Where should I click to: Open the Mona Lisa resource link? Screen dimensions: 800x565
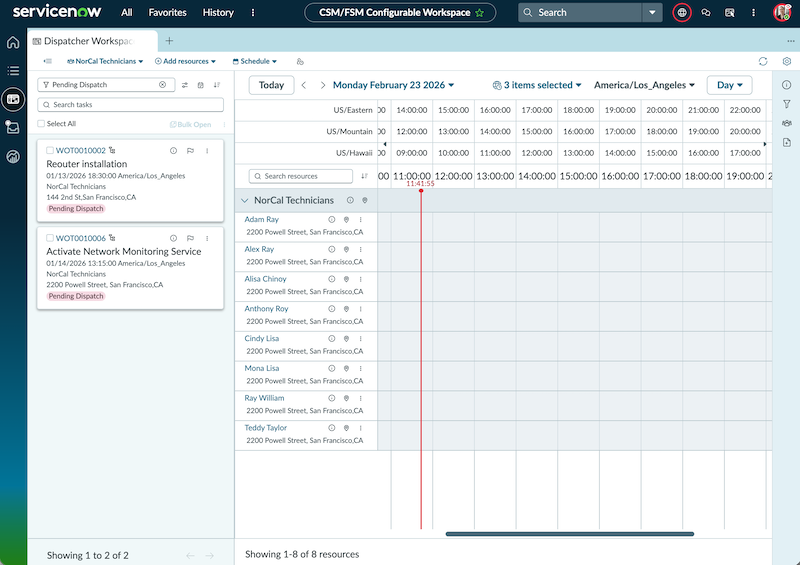[262, 368]
